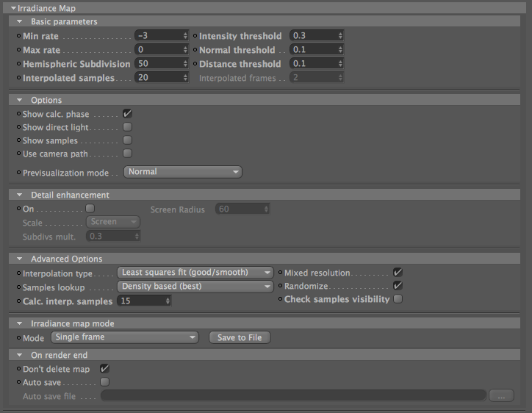Click the Auto save file browse button

tap(501, 395)
